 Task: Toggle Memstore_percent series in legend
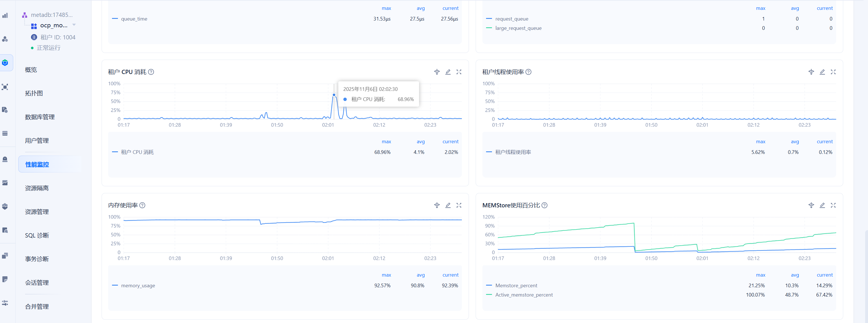pyautogui.click(x=516, y=286)
